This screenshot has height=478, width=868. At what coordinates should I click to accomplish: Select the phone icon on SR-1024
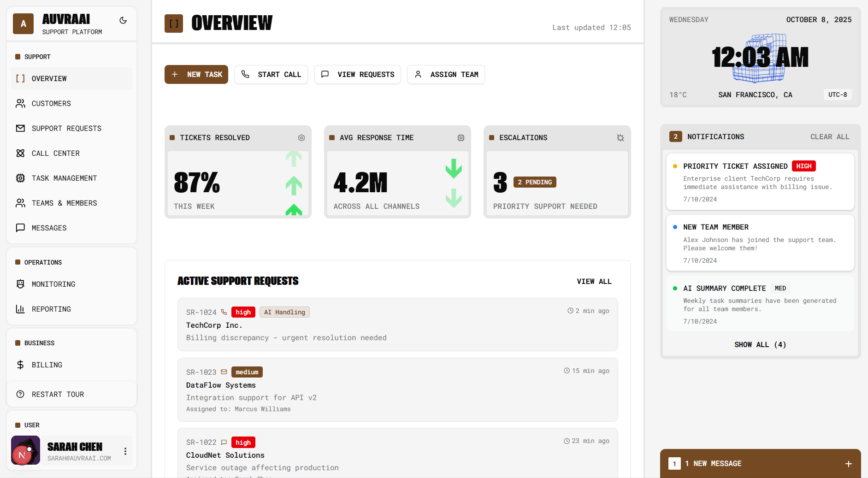pyautogui.click(x=224, y=312)
